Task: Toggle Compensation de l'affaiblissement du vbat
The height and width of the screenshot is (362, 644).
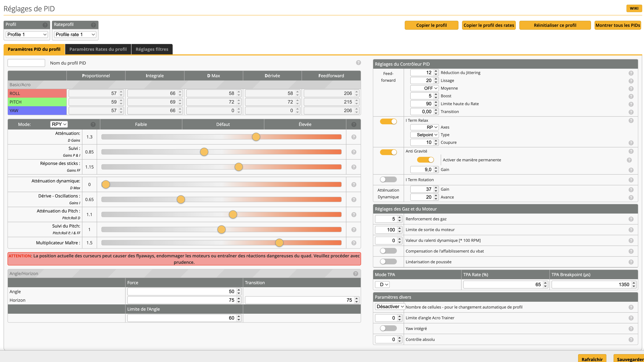Action: coord(388,251)
